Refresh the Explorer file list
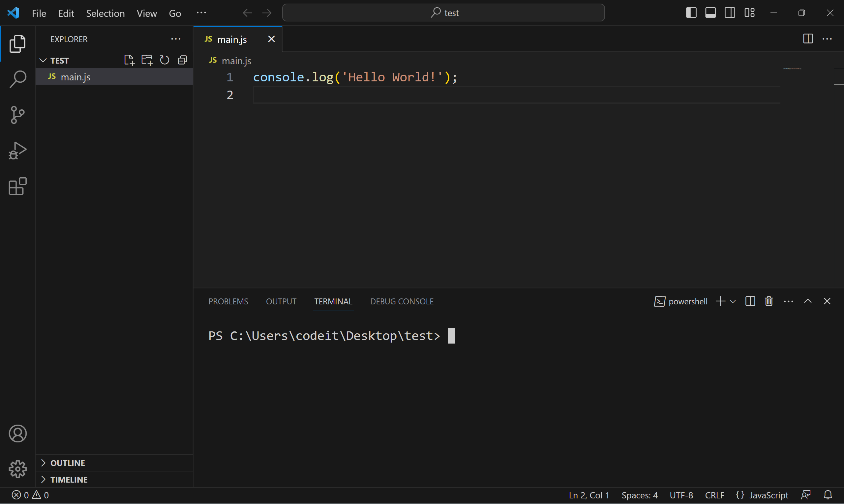844x504 pixels. 165,60
